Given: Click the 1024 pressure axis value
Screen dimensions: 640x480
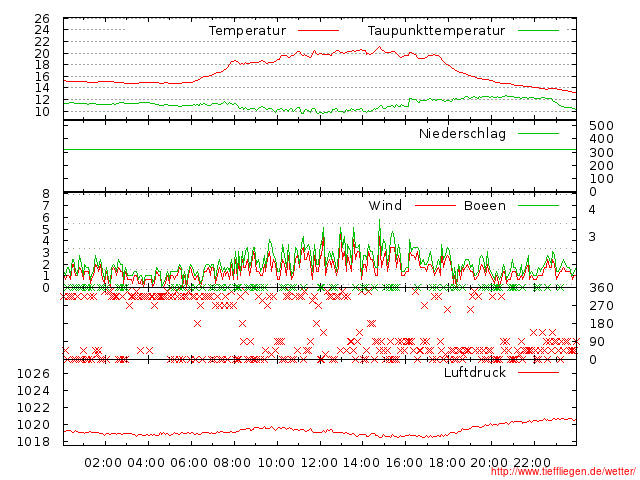Looking at the screenshot, I should tap(33, 391).
